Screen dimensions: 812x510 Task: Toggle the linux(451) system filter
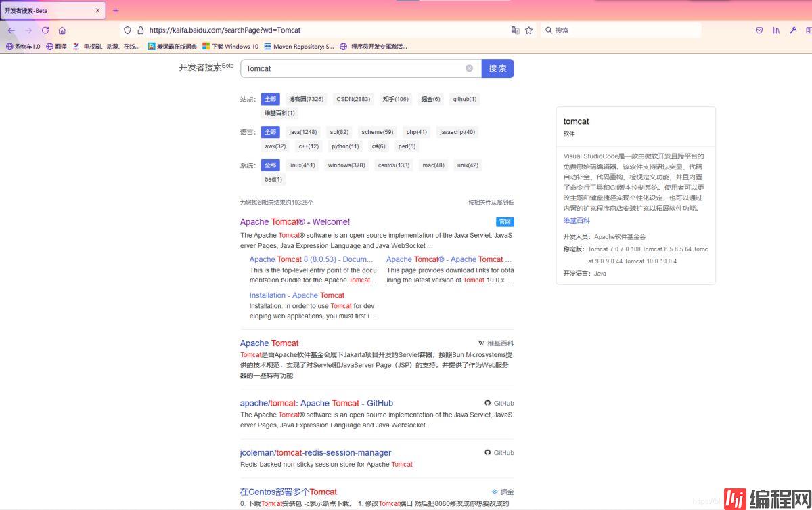[x=302, y=165]
